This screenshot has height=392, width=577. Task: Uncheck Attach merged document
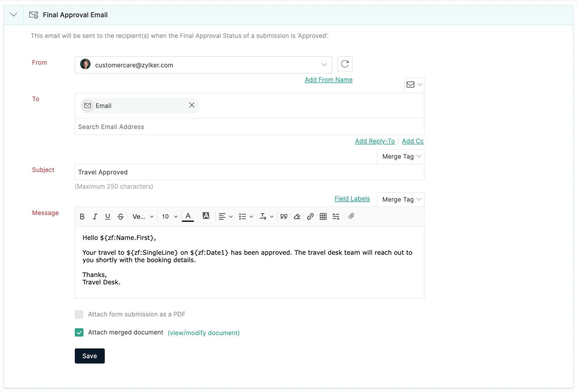(x=79, y=332)
